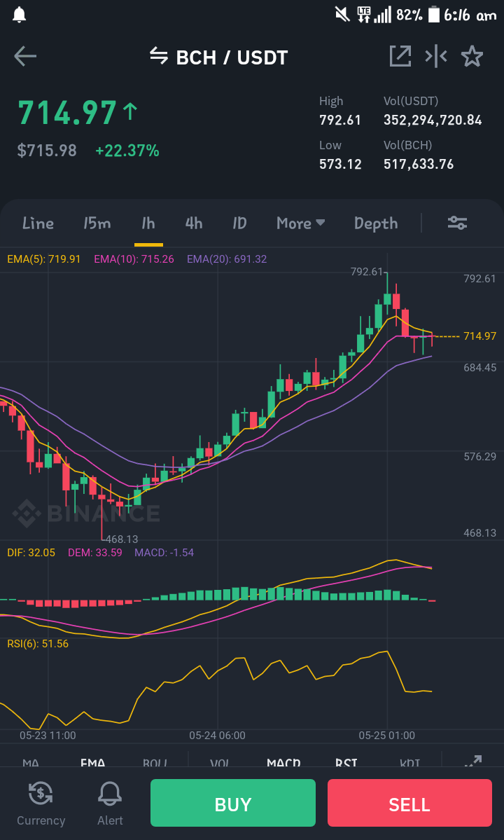Tap the red SELL button

[409, 802]
